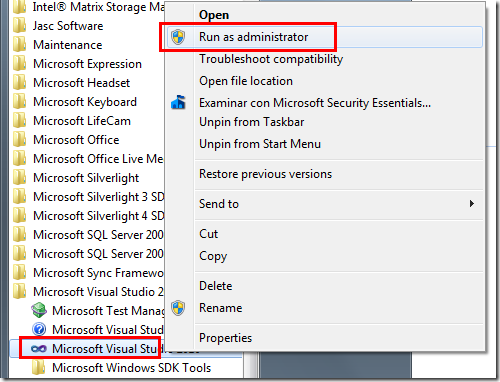Viewport: 500px width, 382px height.
Task: Click the shield icon beside Run as administrator
Action: point(178,37)
